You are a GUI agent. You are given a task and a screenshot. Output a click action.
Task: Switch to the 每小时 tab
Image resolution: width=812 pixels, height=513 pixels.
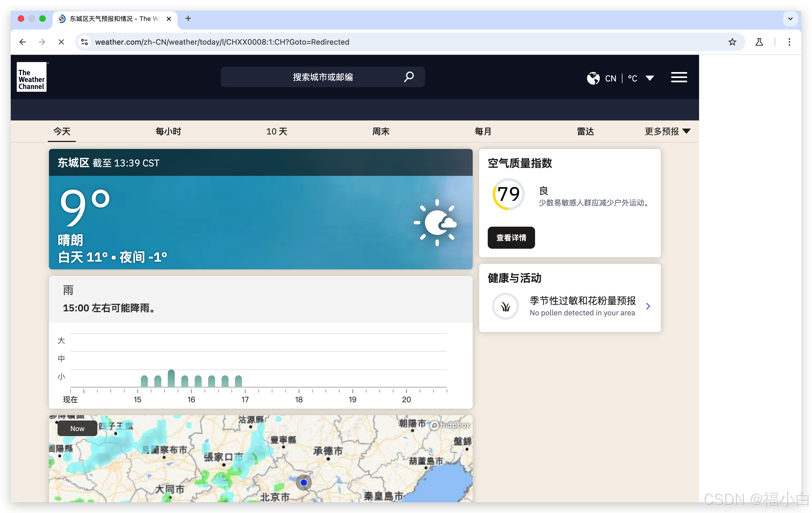pos(168,131)
